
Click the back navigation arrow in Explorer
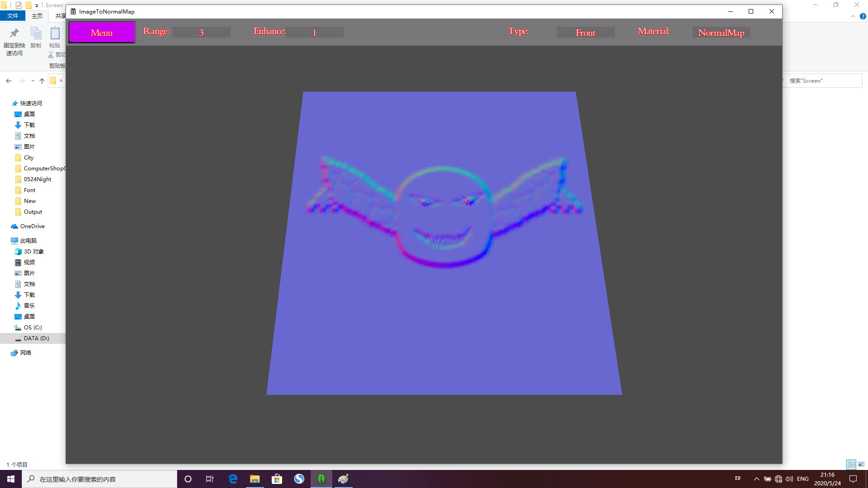click(x=9, y=80)
